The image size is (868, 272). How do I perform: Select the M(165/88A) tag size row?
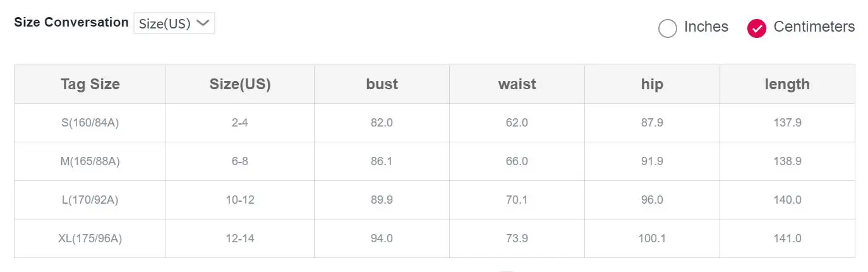click(435, 161)
